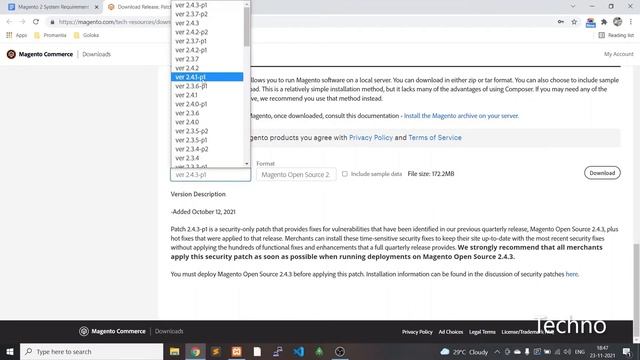Close the Magento 2 System Requirements tab
This screenshot has height=360, width=640.
(x=97, y=7)
